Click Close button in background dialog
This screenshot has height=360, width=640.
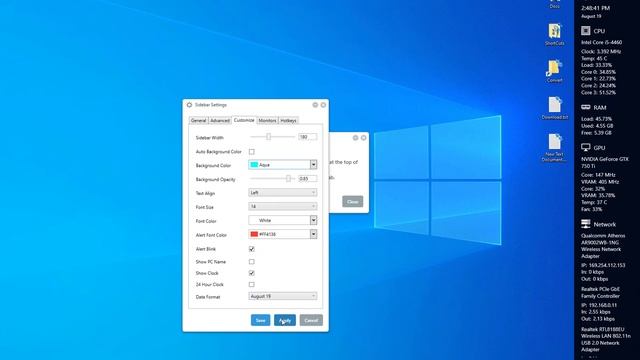pyautogui.click(x=352, y=201)
